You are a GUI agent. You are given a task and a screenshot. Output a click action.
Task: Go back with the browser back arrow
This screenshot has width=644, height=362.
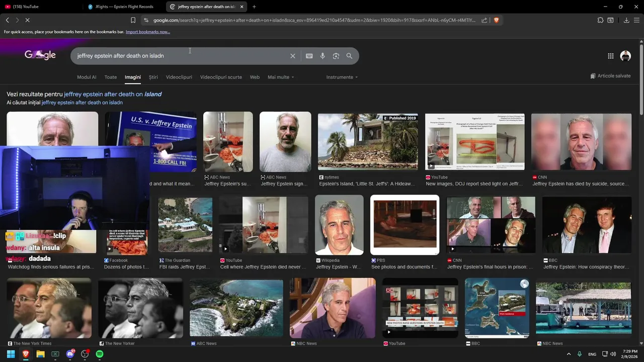[x=7, y=20]
